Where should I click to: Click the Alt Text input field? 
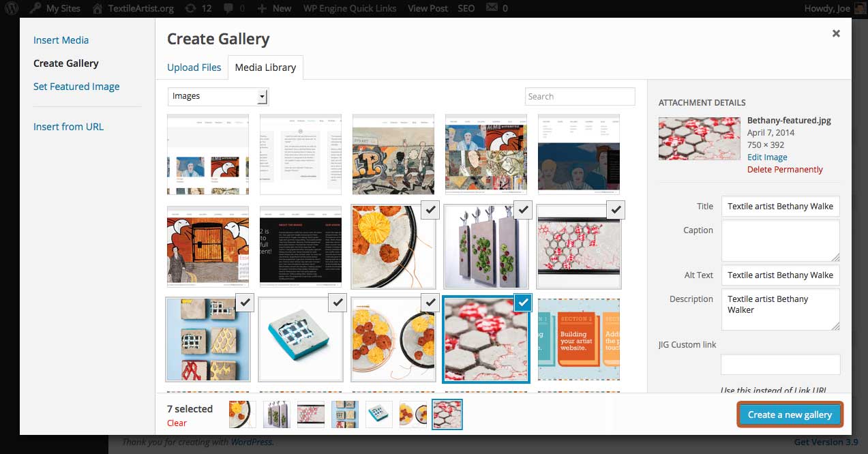tap(780, 275)
